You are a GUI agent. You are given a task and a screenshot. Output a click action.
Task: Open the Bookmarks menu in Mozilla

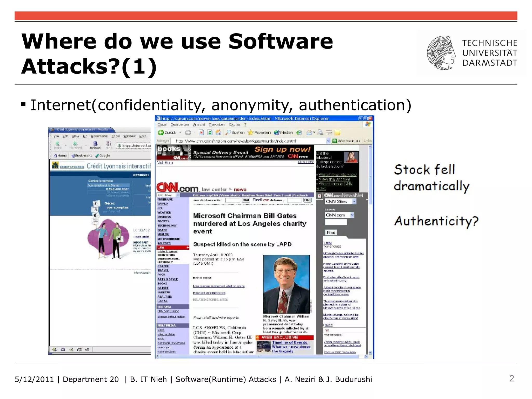[99, 136]
